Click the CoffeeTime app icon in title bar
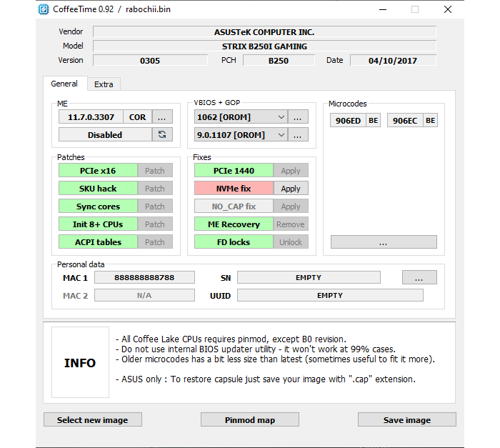This screenshot has height=448, width=500. pos(44,9)
